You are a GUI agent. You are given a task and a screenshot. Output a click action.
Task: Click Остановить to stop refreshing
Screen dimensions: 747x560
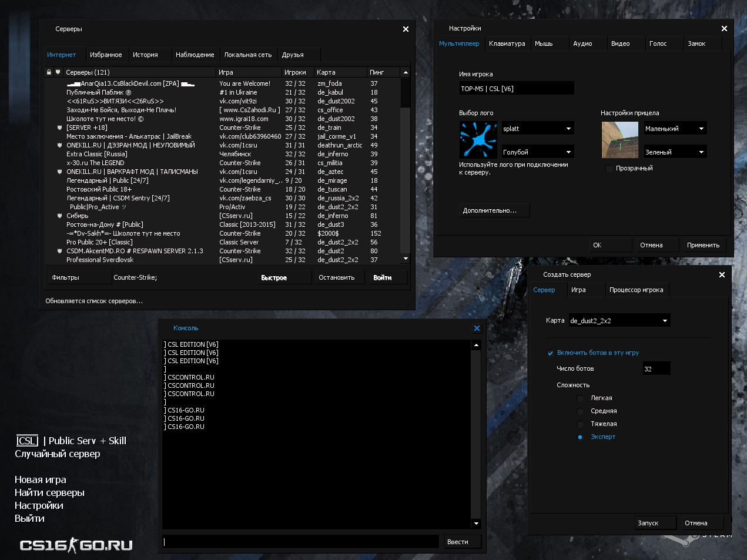(x=339, y=277)
